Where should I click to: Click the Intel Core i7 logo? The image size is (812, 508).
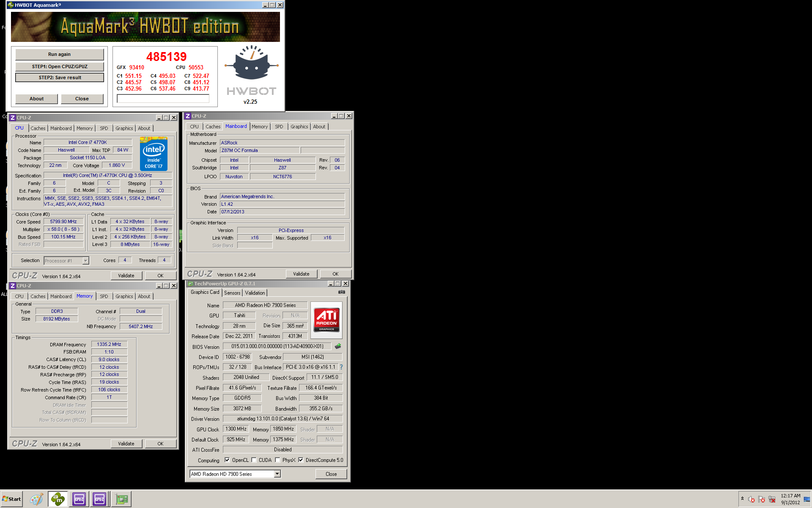[154, 154]
